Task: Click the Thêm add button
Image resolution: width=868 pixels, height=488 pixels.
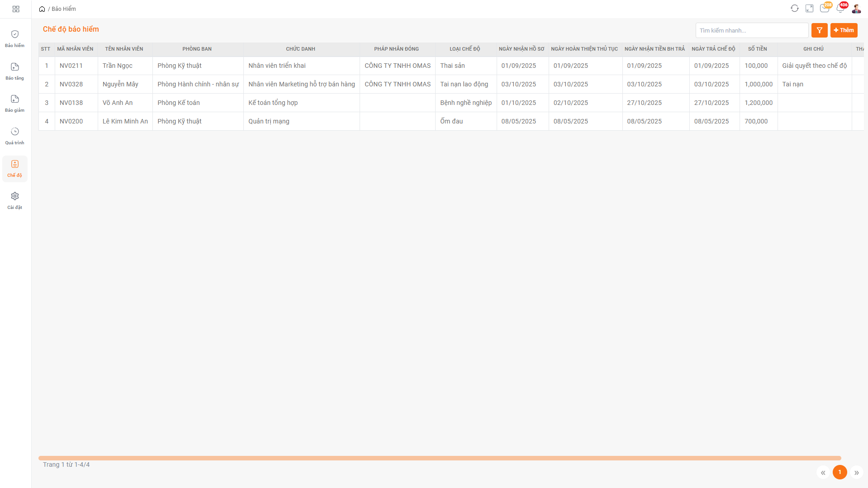Action: [x=844, y=30]
